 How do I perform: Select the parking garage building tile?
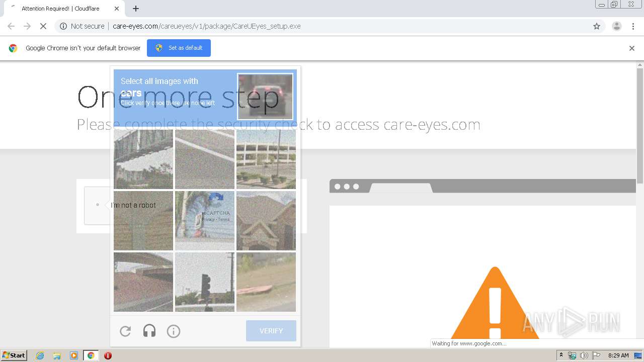(266, 159)
